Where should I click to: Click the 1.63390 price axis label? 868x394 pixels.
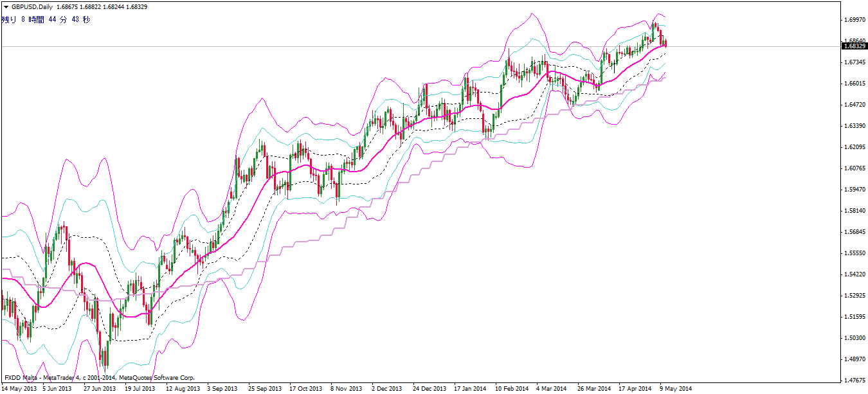(854, 126)
